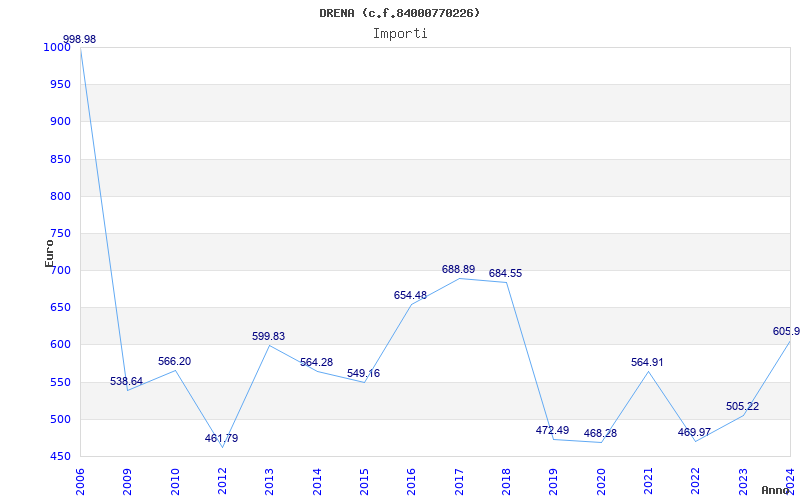Select the 2023 x-axis label
The width and height of the screenshot is (800, 500).
(743, 482)
